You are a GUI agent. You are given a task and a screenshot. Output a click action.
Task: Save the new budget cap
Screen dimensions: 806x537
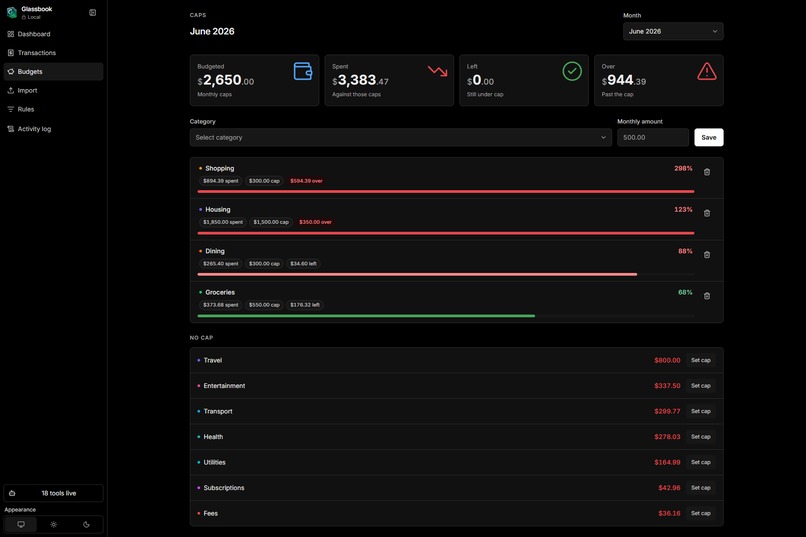tap(708, 138)
